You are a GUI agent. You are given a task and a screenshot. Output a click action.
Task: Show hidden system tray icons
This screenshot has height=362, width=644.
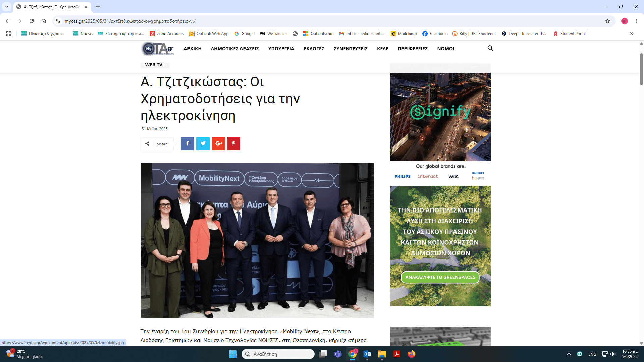pos(569,354)
